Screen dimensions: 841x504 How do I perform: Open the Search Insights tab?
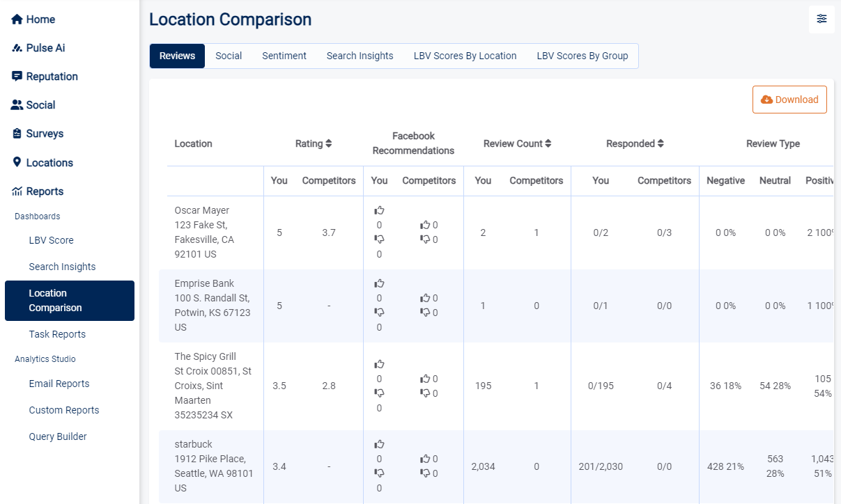[360, 56]
